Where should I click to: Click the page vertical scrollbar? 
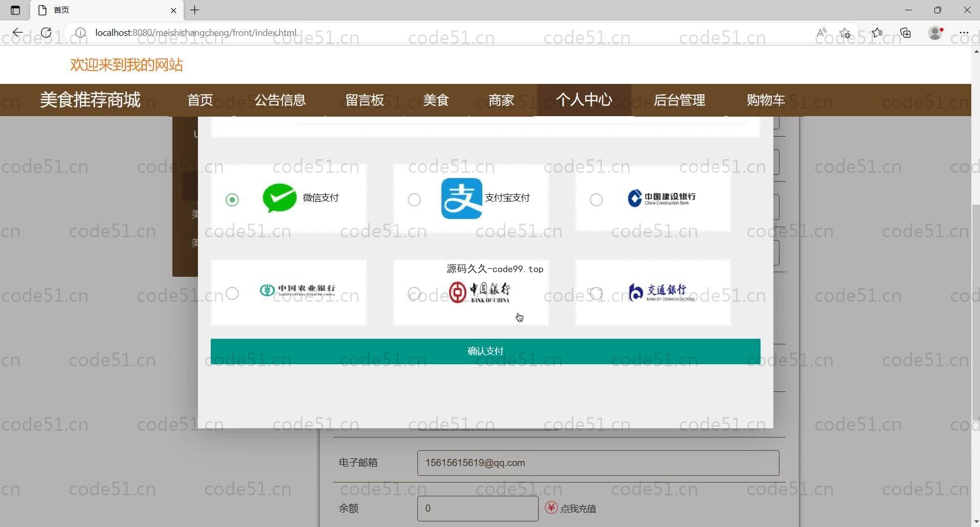pyautogui.click(x=975, y=312)
